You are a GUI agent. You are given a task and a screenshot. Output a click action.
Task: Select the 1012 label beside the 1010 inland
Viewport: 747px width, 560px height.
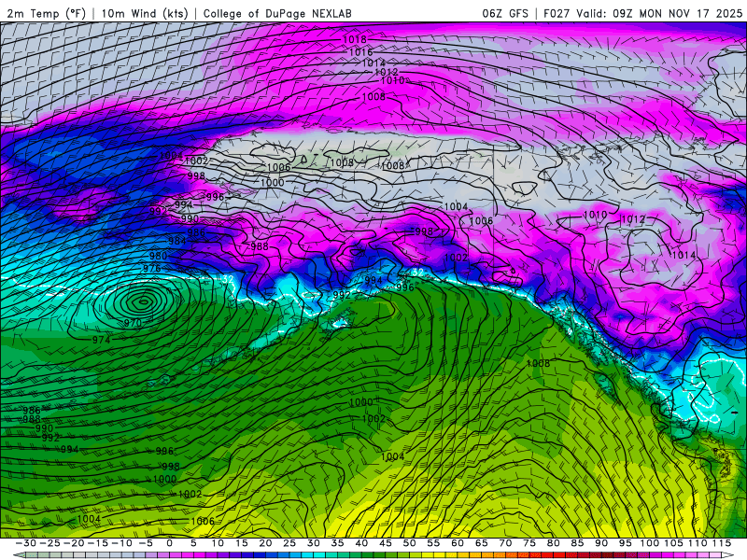pyautogui.click(x=633, y=219)
